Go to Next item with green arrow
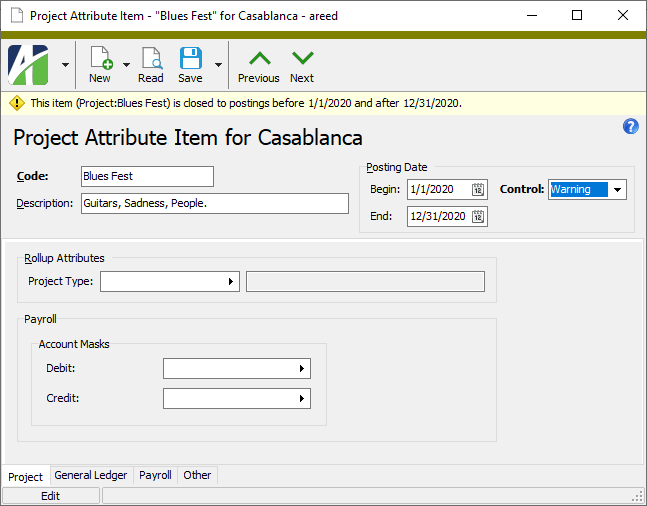The height and width of the screenshot is (506, 647). tap(302, 59)
